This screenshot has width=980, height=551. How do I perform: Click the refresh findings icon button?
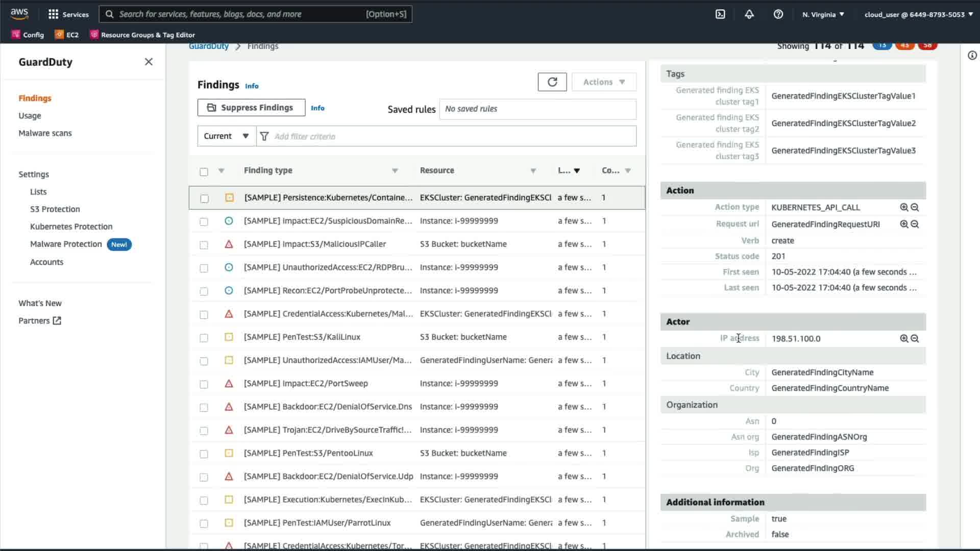click(552, 82)
